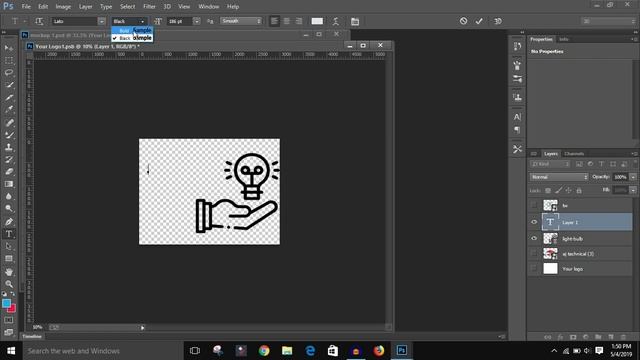Choose Black from font style list

[132, 38]
